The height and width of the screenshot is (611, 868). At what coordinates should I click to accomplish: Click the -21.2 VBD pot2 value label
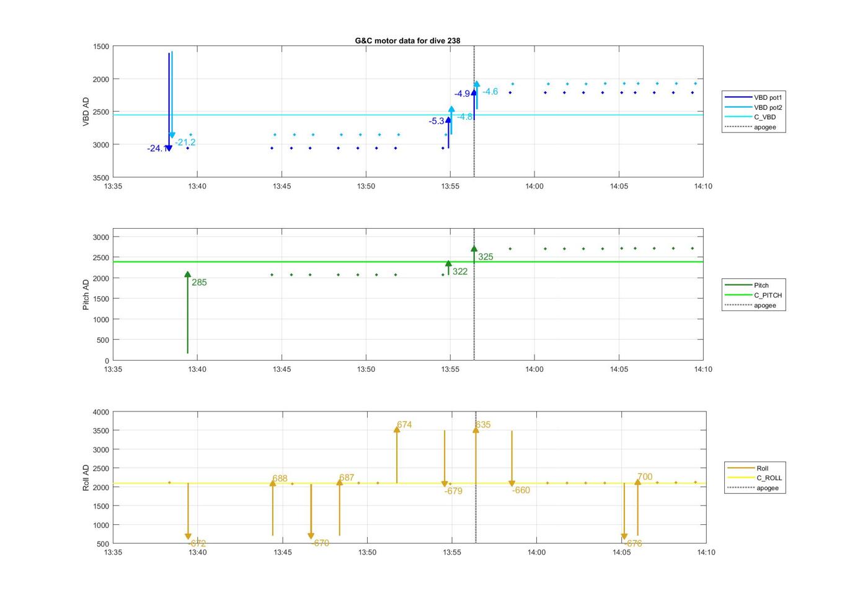point(185,143)
